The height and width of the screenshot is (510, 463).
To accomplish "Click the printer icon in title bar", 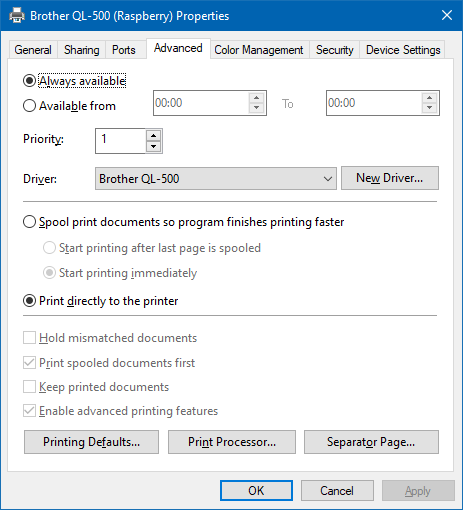I will coord(17,15).
